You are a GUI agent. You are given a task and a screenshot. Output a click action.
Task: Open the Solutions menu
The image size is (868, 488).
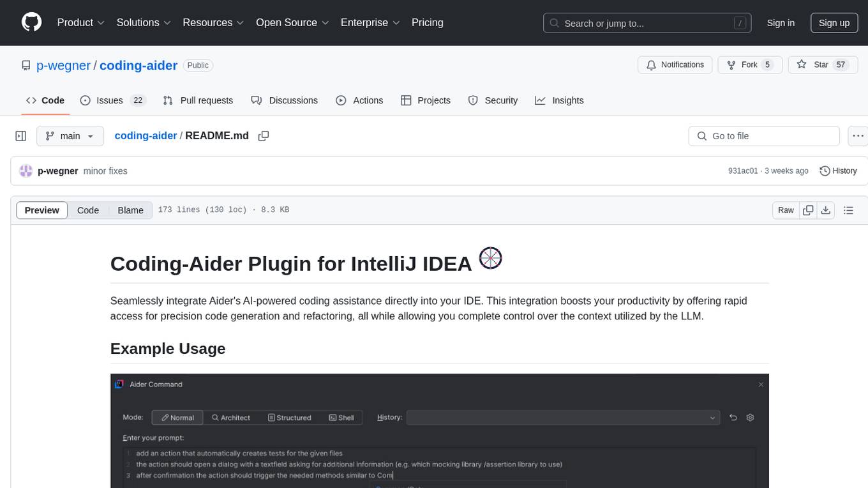pos(144,22)
